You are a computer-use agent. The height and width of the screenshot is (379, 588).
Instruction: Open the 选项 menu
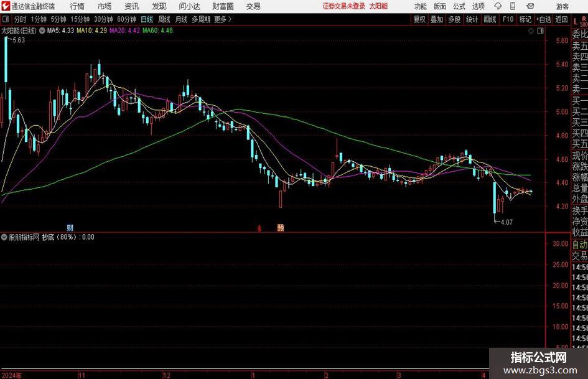click(478, 6)
